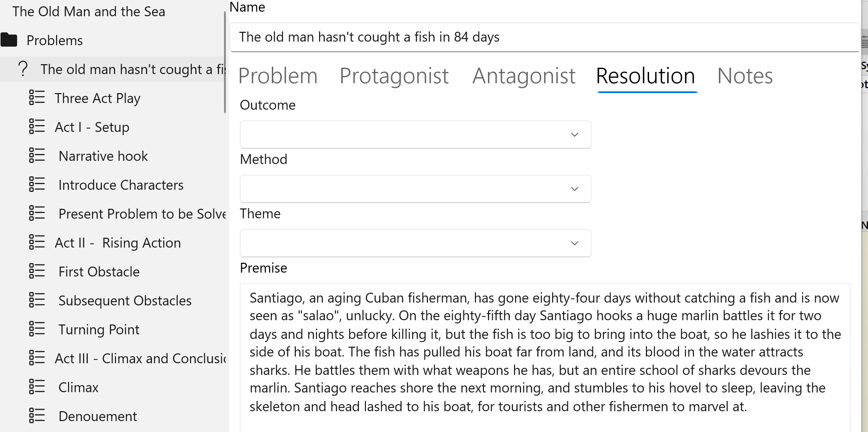
Task: Select the Antagonist tab
Action: pos(524,76)
